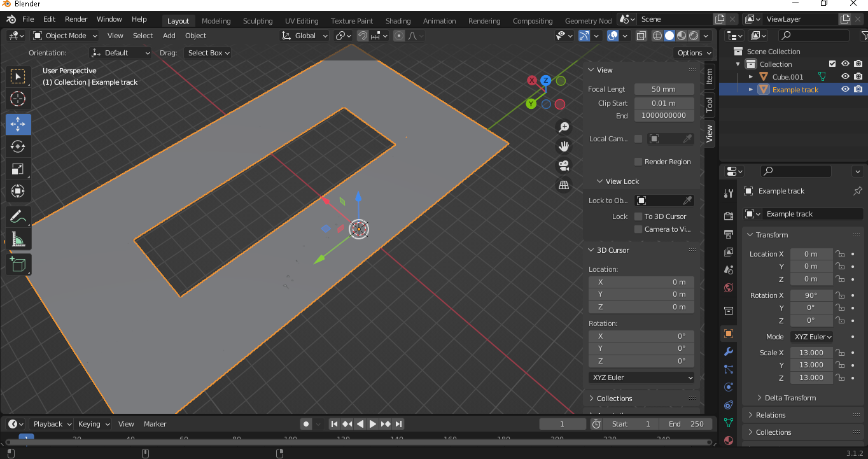This screenshot has height=459, width=868.
Task: Click the Focal Length 50 mm field
Action: coord(664,89)
